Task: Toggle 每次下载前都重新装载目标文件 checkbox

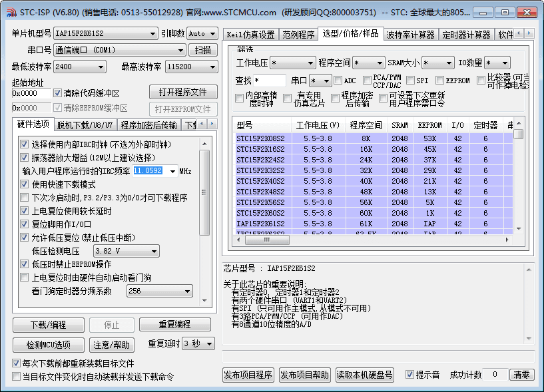Action: point(16,363)
